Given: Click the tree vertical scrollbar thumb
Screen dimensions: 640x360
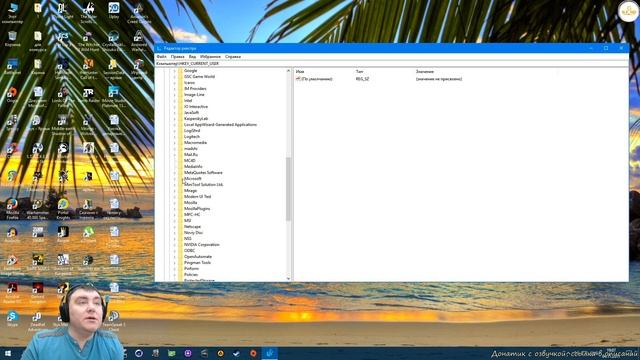Looking at the screenshot, I should pyautogui.click(x=288, y=189).
